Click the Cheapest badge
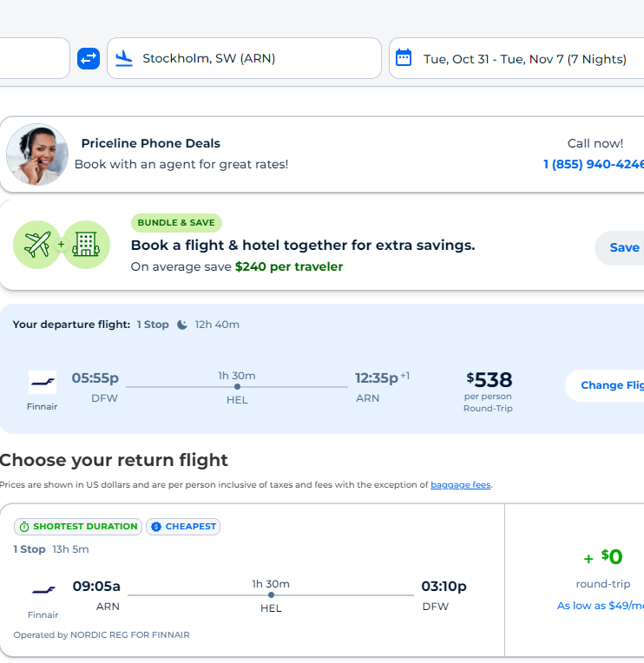The image size is (644, 663). (183, 527)
